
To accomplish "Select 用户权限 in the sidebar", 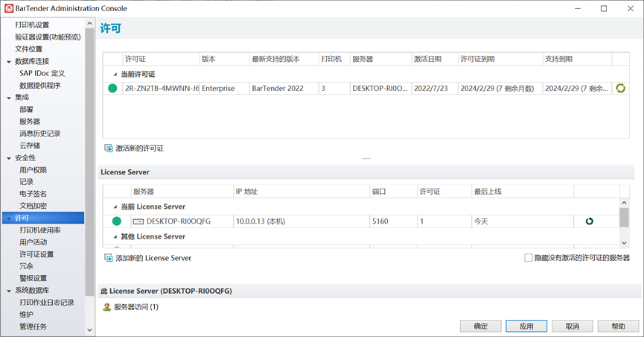I will 33,170.
